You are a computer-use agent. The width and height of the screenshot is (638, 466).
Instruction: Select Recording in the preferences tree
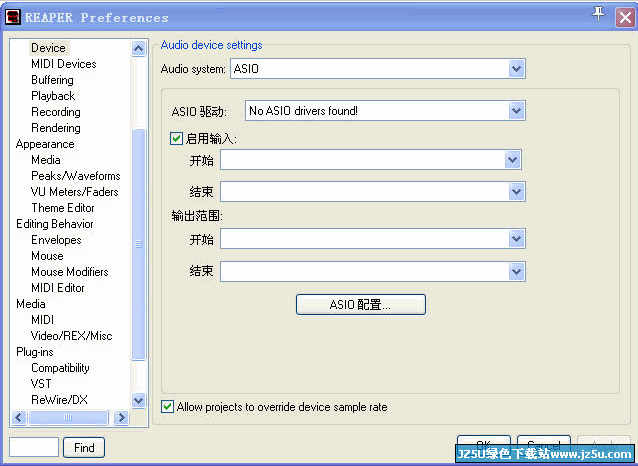(x=56, y=112)
